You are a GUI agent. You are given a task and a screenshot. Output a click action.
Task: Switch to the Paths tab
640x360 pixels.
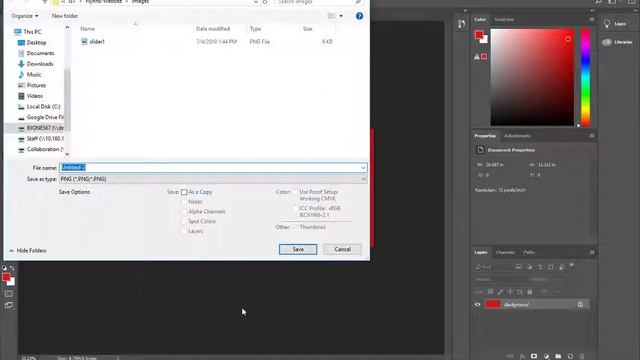[529, 252]
